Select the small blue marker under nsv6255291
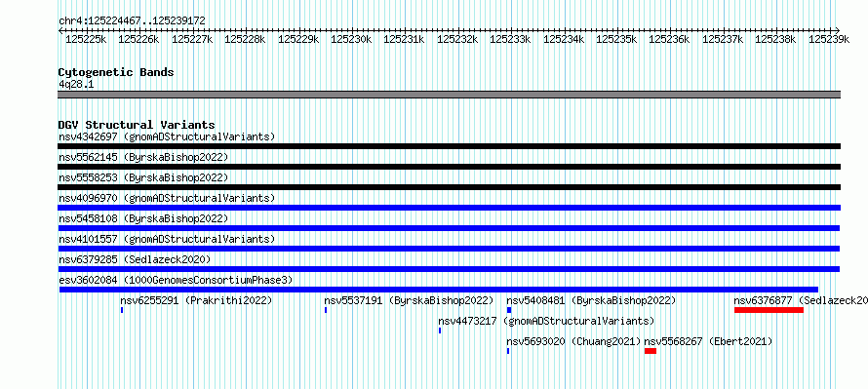The image size is (868, 389). (122, 310)
